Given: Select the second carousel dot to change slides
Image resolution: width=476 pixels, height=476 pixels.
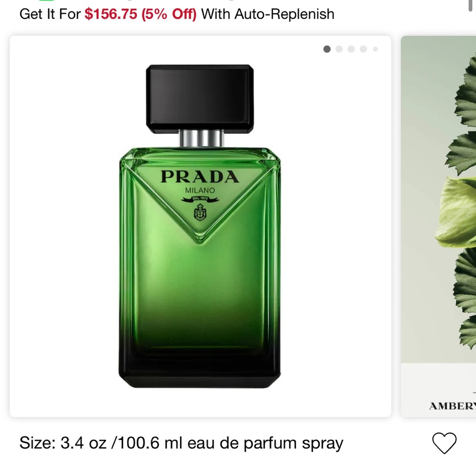Looking at the screenshot, I should 339,49.
